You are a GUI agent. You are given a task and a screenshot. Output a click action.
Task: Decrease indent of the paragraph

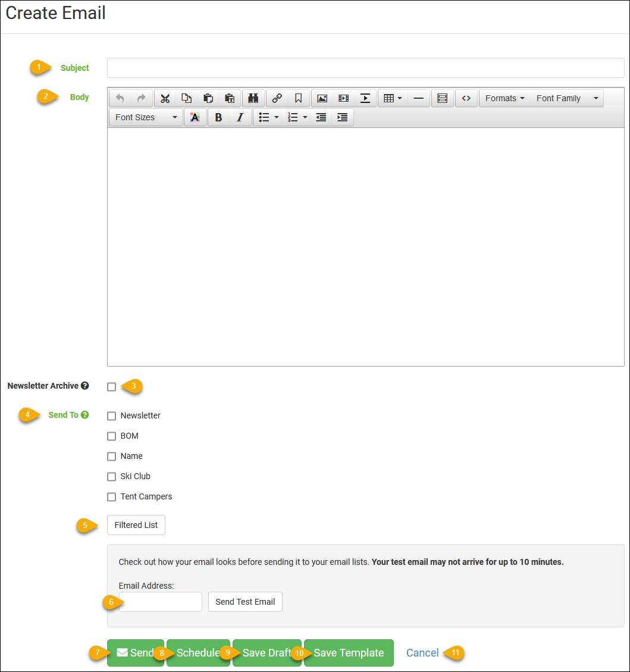coord(321,117)
